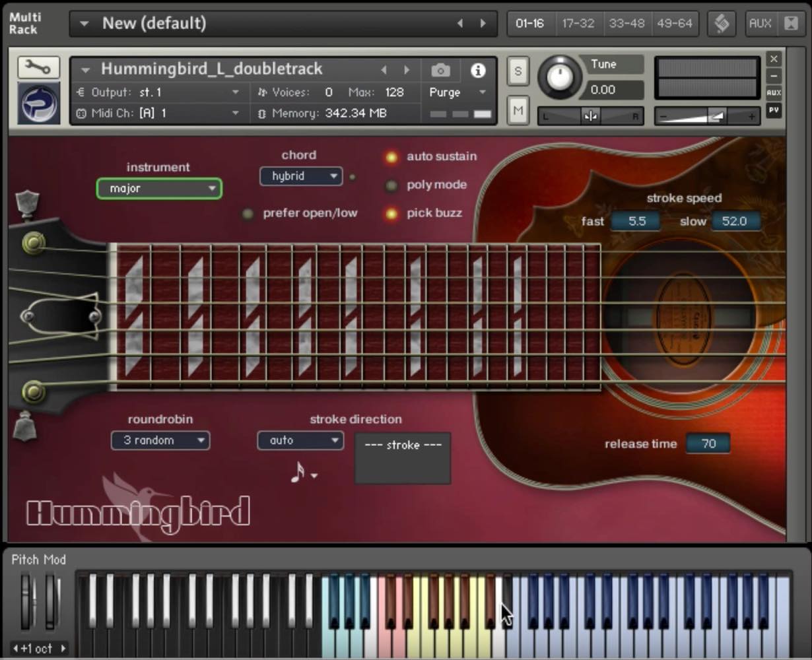
Task: Click the stroke display box
Action: [403, 459]
